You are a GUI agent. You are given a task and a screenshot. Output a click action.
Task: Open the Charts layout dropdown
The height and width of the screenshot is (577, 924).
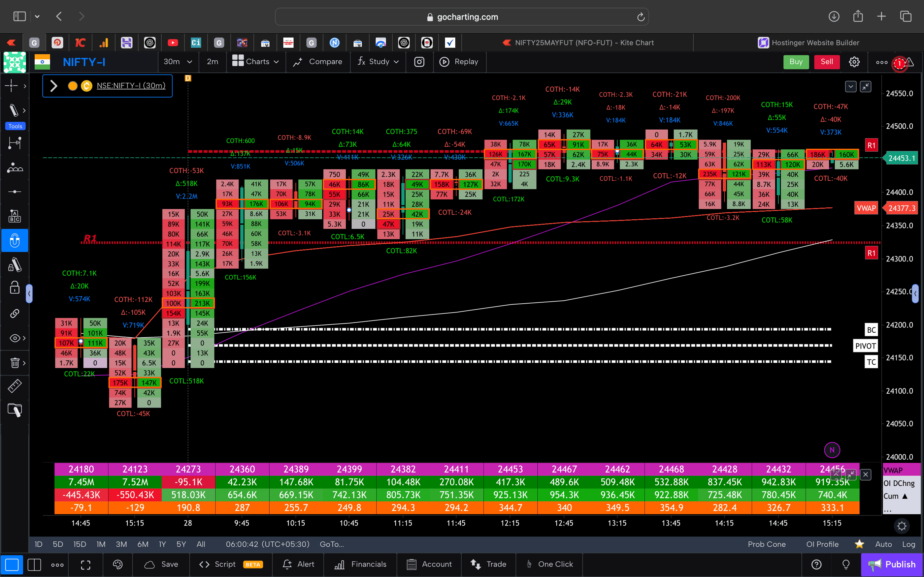tap(256, 61)
